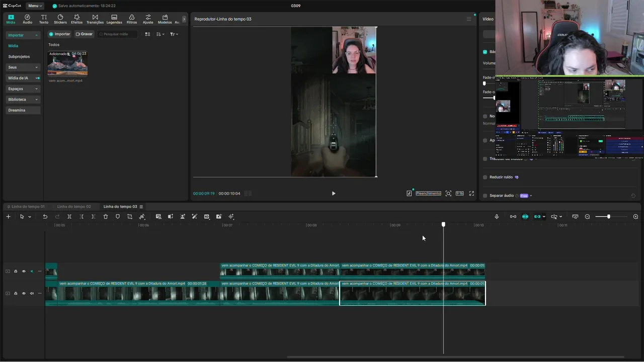Click the microphone voiceover record icon
The height and width of the screenshot is (362, 644).
(497, 217)
